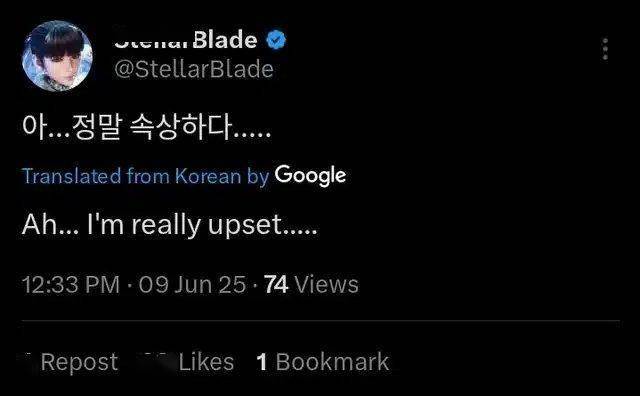
Task: Open the Stellar Blade display name
Action: (x=186, y=40)
